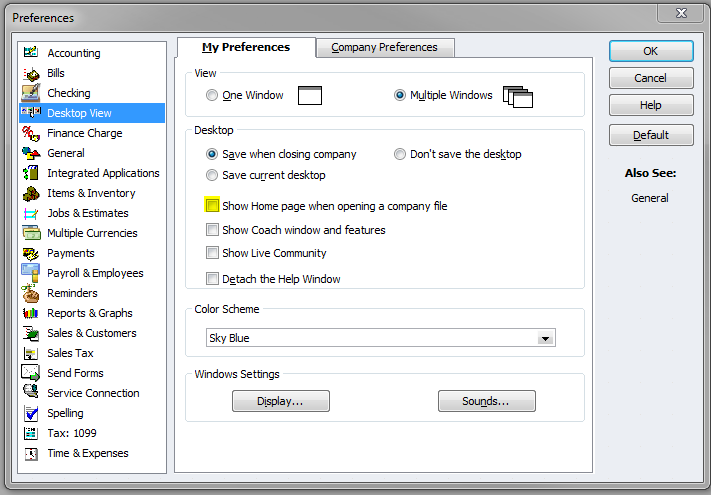
Task: Click the General category icon
Action: tap(31, 153)
